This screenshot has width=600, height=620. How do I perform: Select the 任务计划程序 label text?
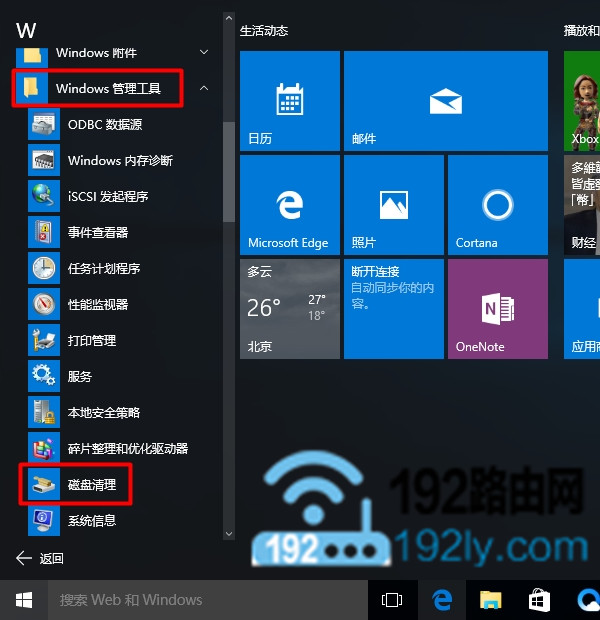tap(104, 268)
